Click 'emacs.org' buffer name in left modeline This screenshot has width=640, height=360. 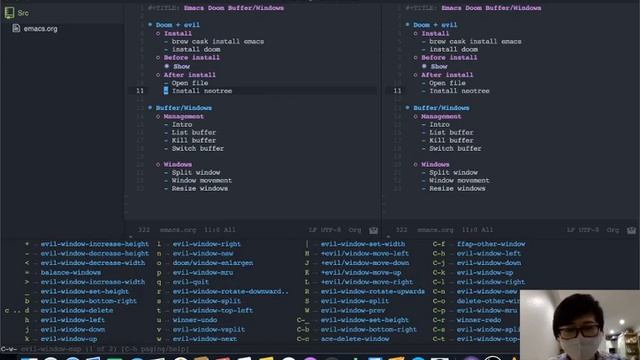(x=178, y=230)
